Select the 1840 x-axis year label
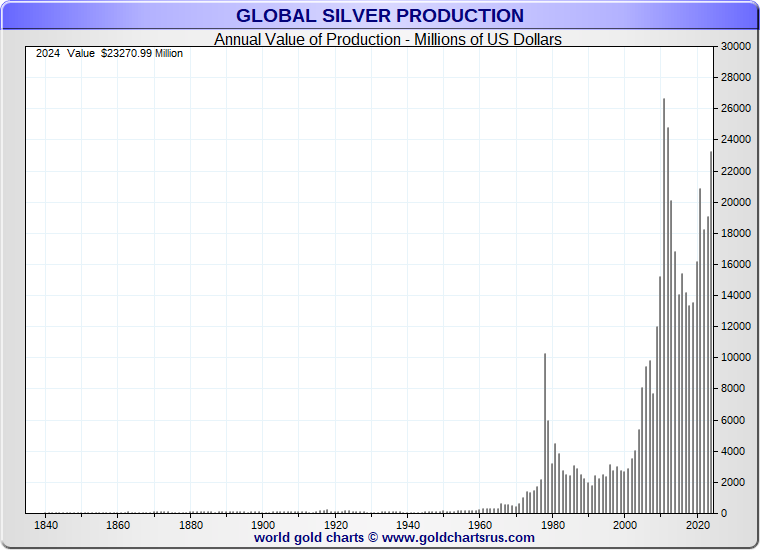The height and width of the screenshot is (550, 760). click(x=45, y=525)
